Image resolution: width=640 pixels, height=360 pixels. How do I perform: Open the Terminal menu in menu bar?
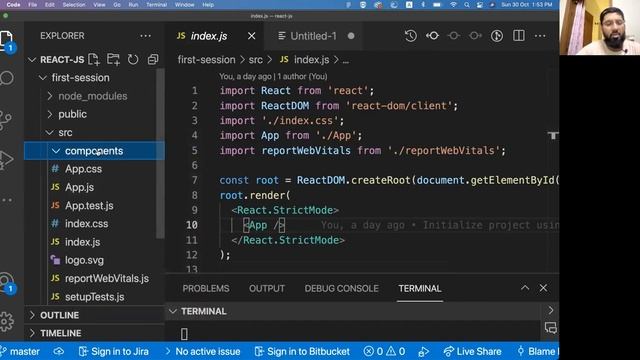pos(157,4)
